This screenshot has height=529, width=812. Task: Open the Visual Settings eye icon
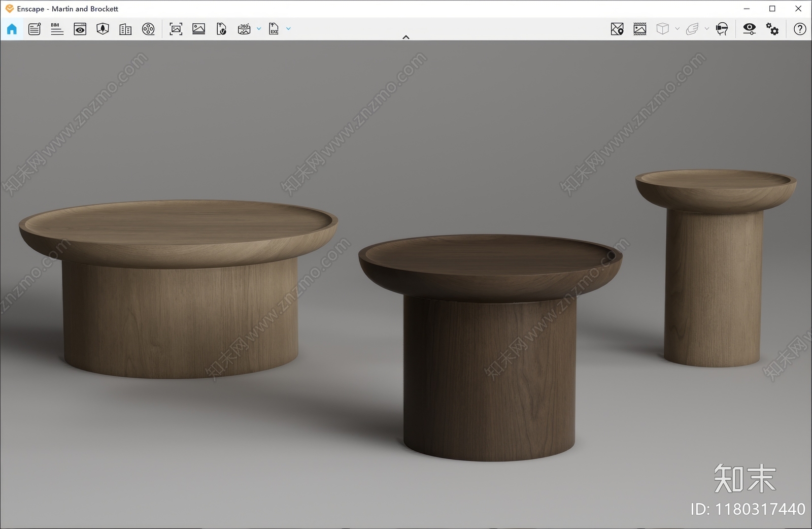click(749, 29)
